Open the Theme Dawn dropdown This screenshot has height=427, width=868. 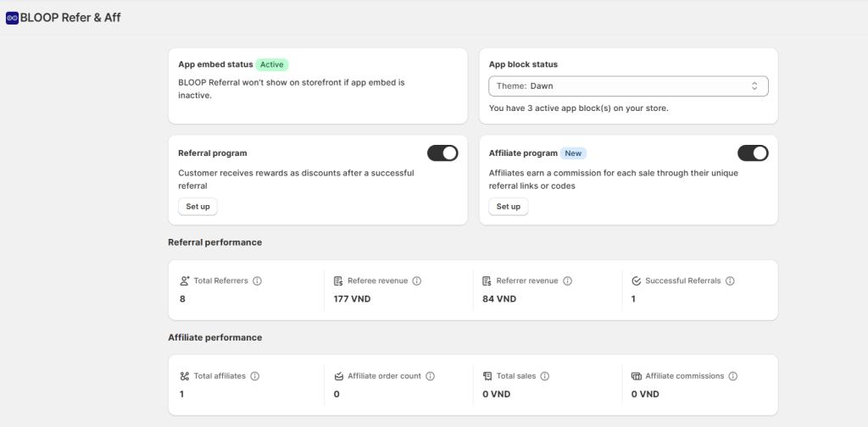coord(628,86)
